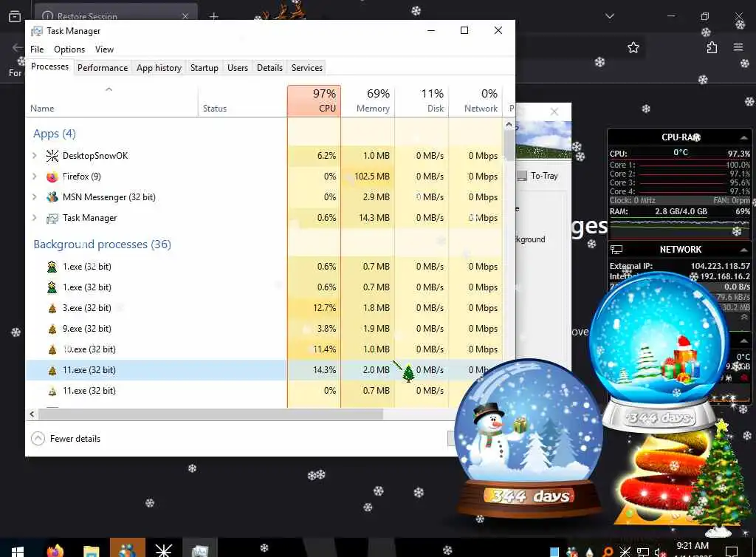Open the Firefox hamburger menu
Viewport: 756px width, 557px height.
point(738,47)
